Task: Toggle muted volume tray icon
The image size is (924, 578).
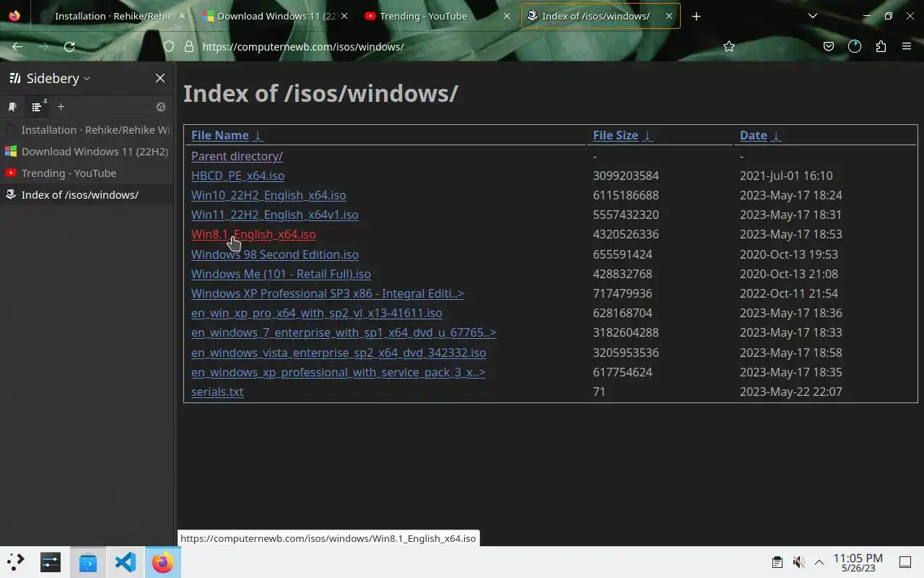Action: pos(798,562)
